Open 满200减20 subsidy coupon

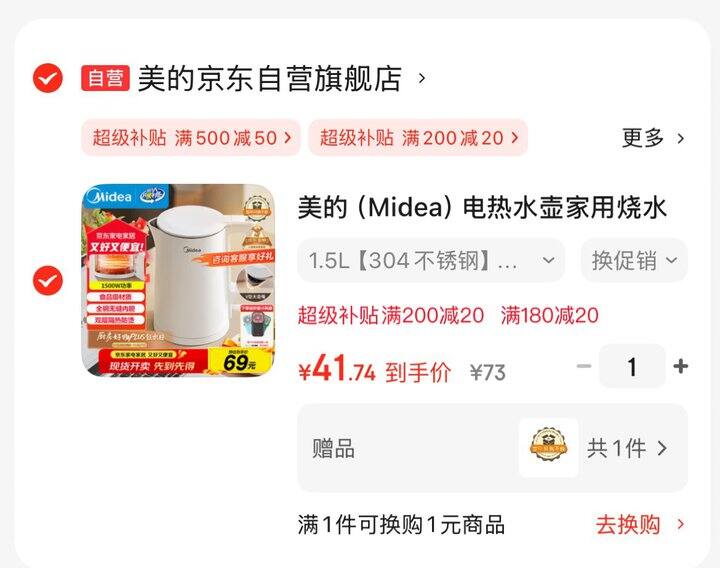418,137
